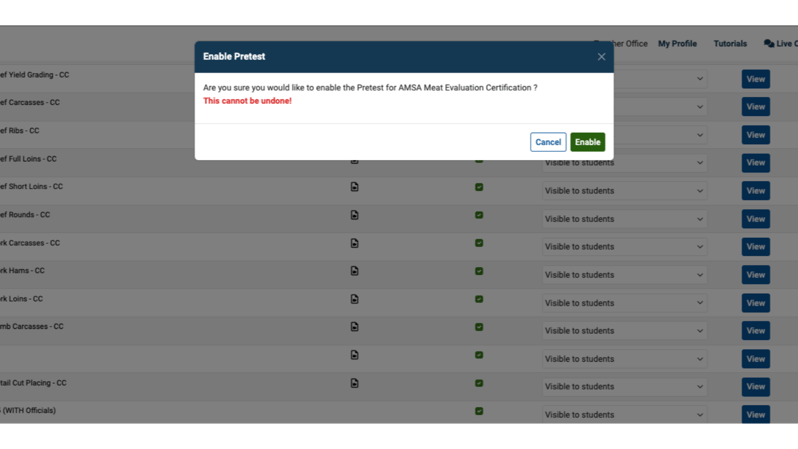
Task: Open document icon for Beef Rounds - CC
Action: tap(355, 215)
